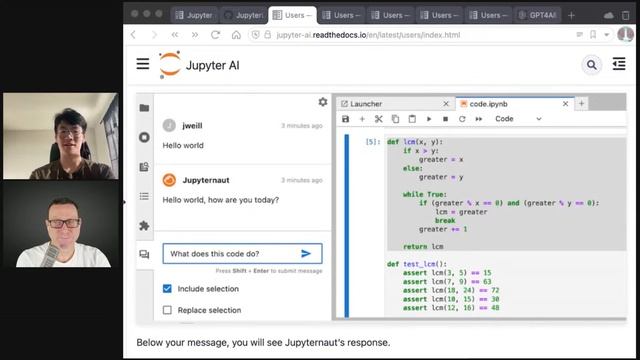
Task: Insert a cell with the plus icon
Action: (x=362, y=119)
